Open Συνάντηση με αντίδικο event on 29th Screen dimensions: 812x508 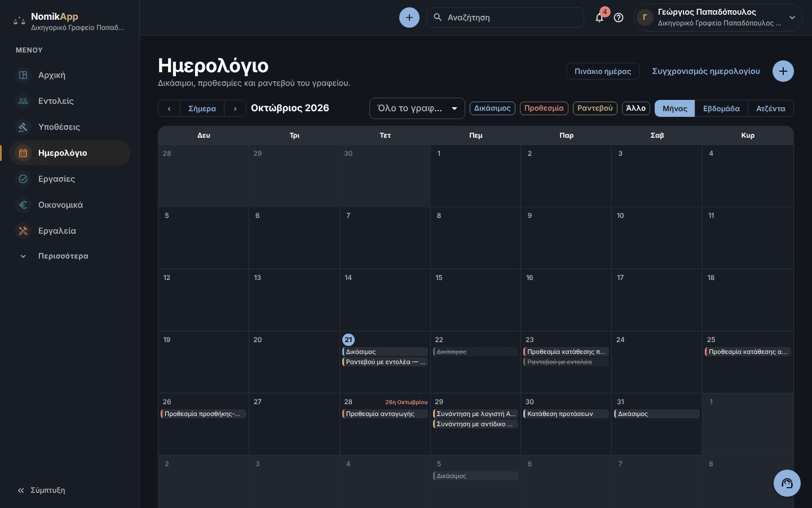[475, 424]
